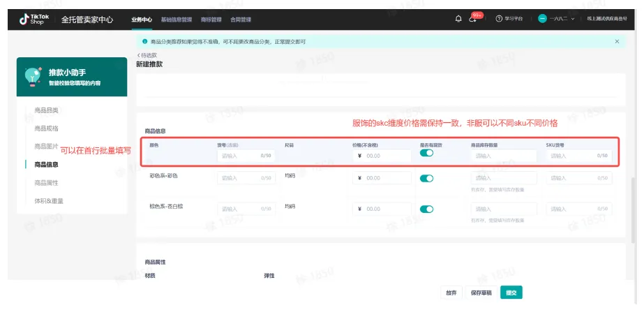Click the batch 货号 input field
This screenshot has height=310, width=644.
coord(246,156)
